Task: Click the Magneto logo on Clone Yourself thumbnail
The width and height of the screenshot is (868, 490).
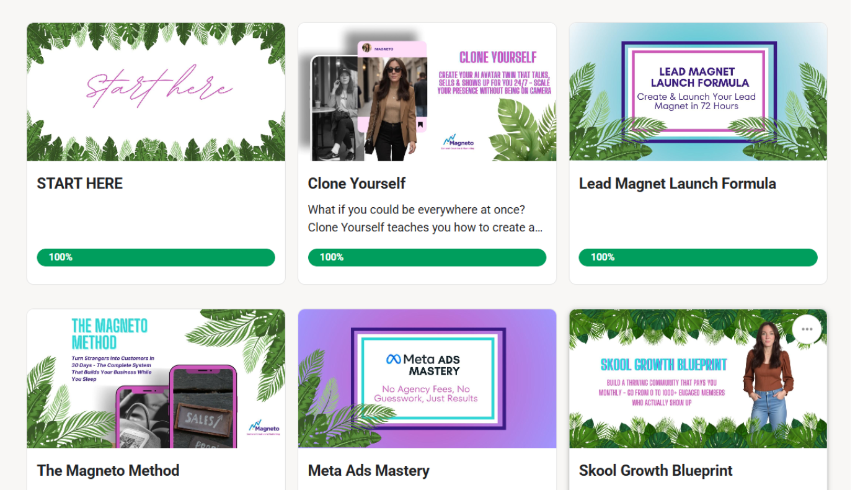Action: click(x=458, y=141)
